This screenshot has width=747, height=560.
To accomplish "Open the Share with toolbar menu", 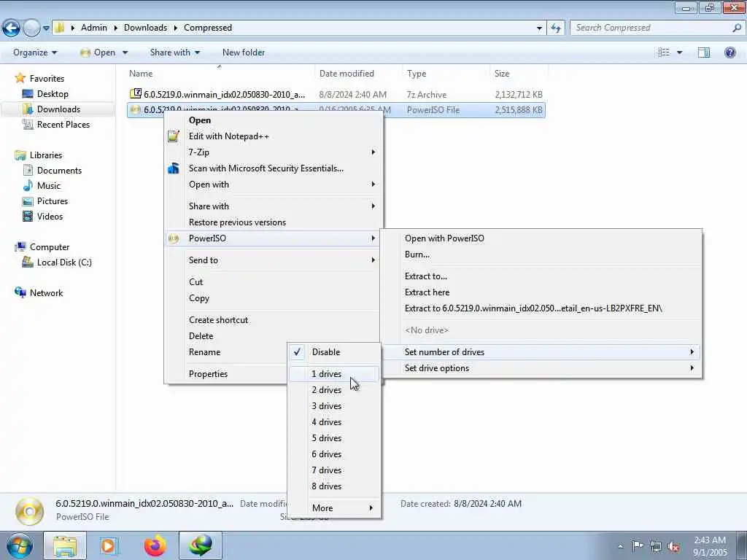I will [175, 52].
